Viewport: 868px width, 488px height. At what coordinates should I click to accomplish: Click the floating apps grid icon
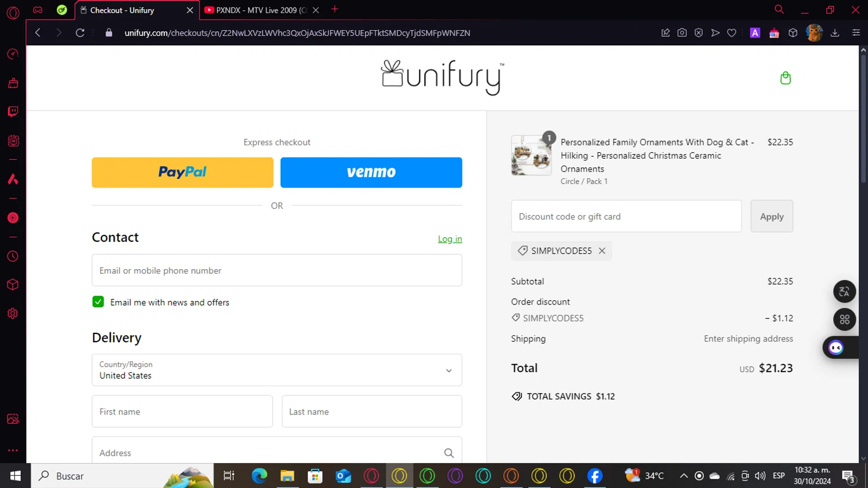(x=844, y=320)
